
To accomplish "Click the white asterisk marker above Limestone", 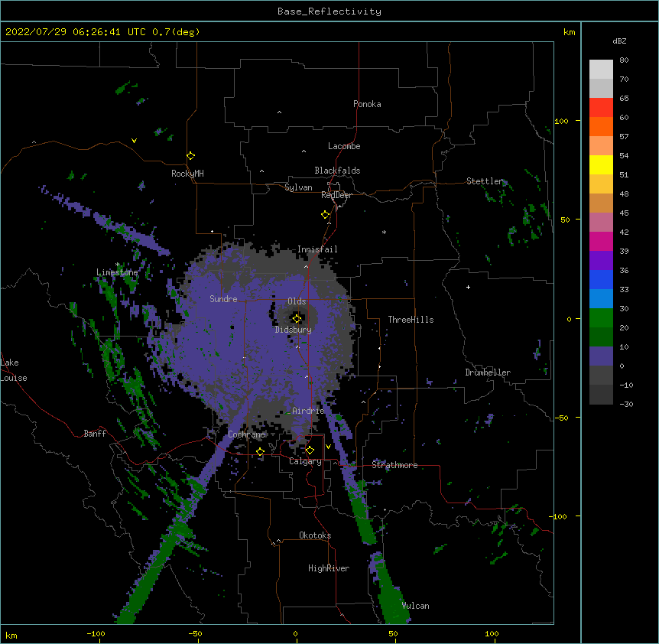I will pos(118,265).
